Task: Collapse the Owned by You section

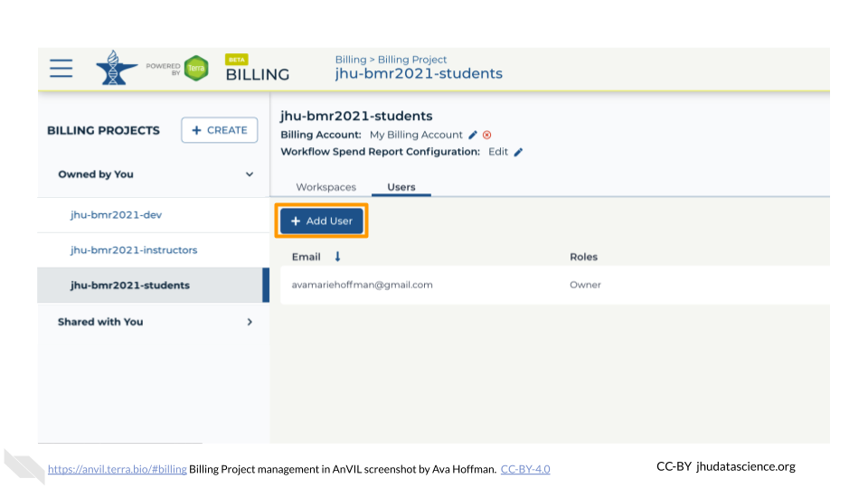Action: (250, 174)
